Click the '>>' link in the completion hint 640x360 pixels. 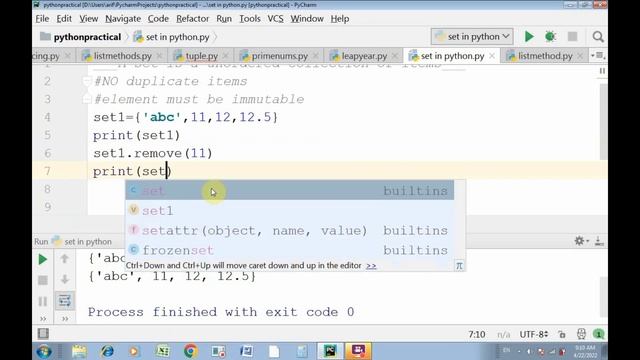coord(371,266)
